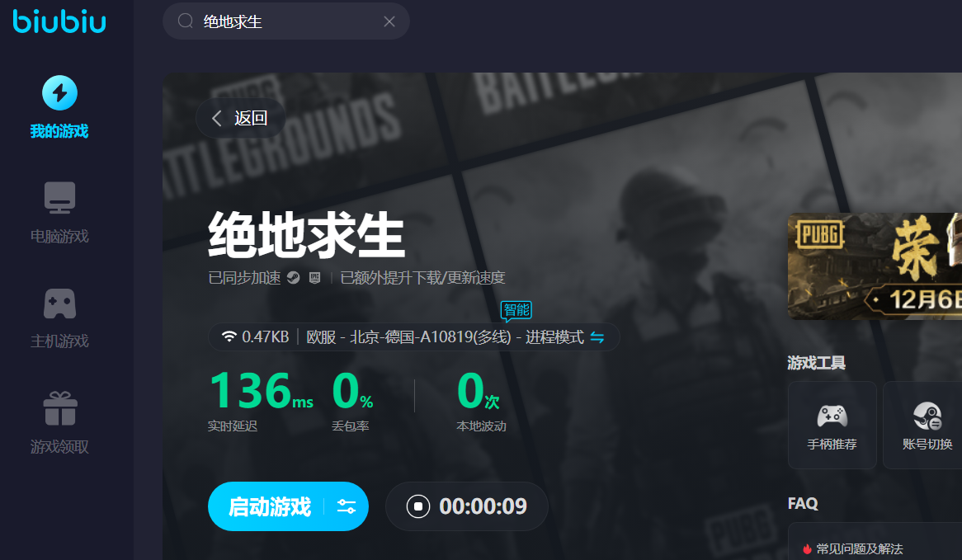962x560 pixels.
Task: Click the switch-node arrows after 进程模式
Action: pos(597,337)
